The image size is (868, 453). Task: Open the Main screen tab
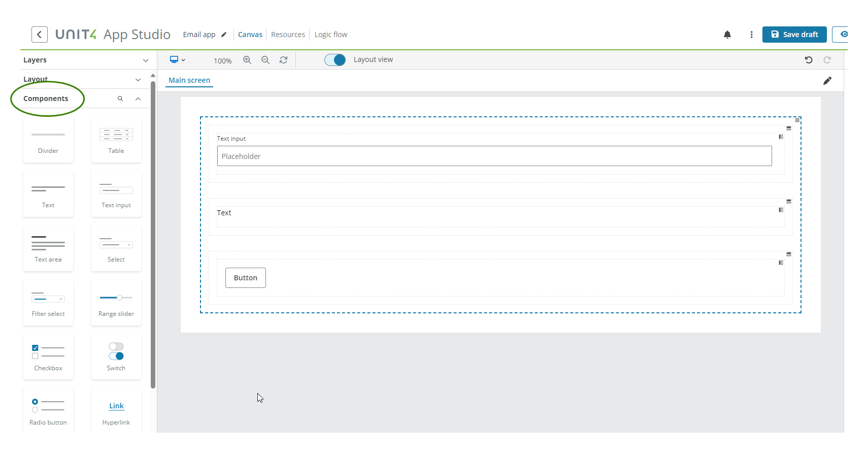(189, 80)
